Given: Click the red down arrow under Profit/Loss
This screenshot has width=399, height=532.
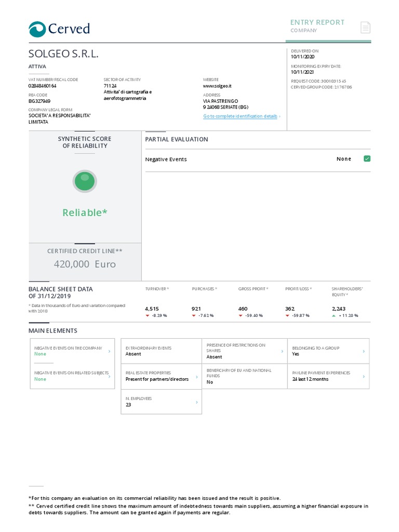Looking at the screenshot, I should point(287,315).
